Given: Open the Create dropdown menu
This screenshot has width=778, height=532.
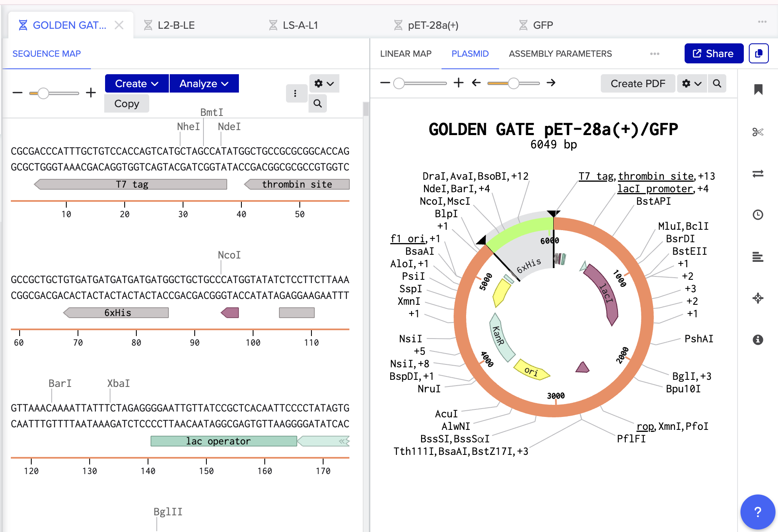Looking at the screenshot, I should pyautogui.click(x=137, y=83).
